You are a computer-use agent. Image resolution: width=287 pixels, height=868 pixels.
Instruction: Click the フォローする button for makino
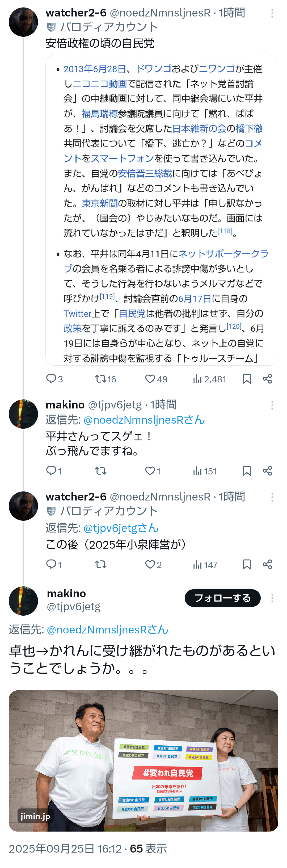click(222, 598)
